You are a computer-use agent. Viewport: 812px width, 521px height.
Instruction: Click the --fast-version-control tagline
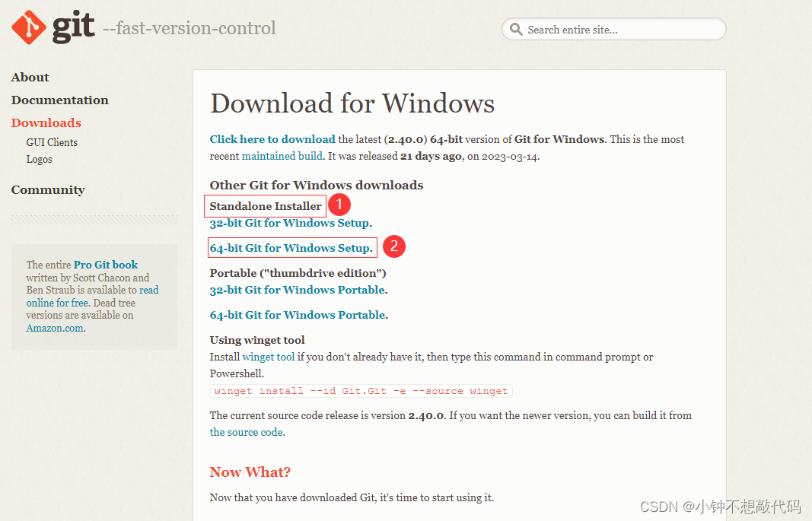tap(189, 28)
